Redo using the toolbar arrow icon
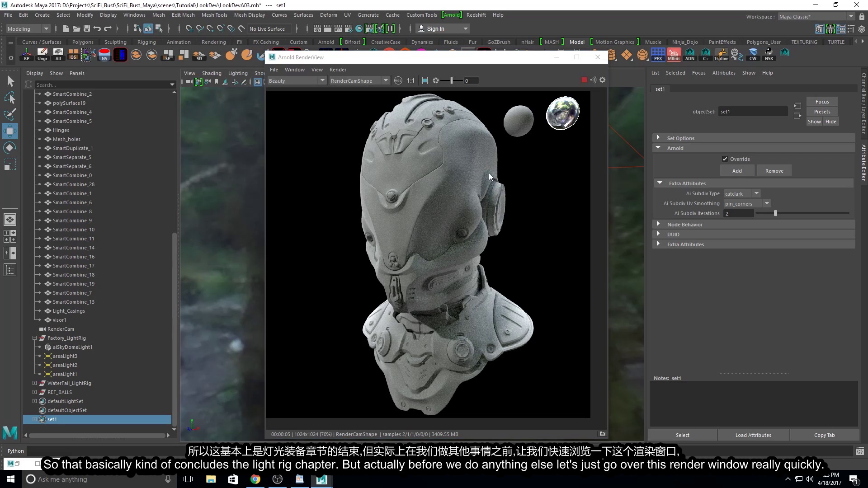Image resolution: width=868 pixels, height=488 pixels. pos(108,28)
